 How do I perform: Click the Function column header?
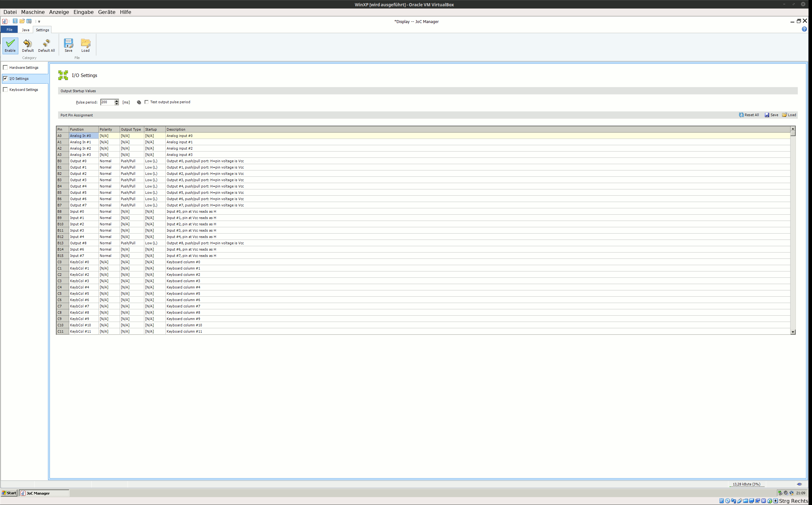pos(84,130)
